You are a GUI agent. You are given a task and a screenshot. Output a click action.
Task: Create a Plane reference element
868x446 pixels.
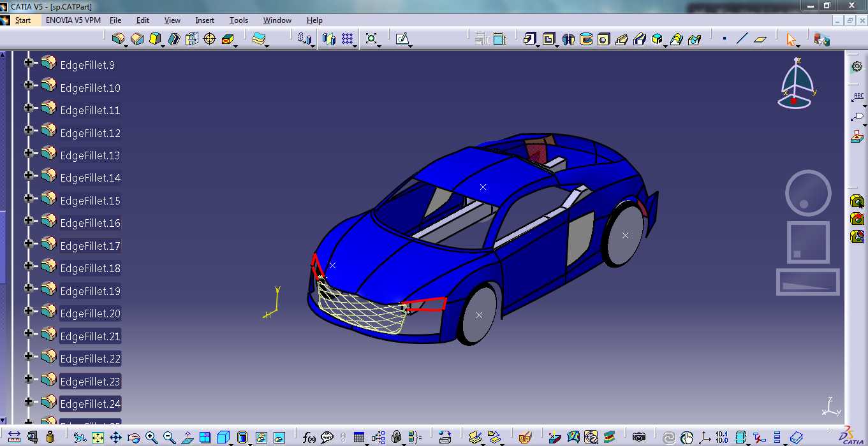point(760,39)
